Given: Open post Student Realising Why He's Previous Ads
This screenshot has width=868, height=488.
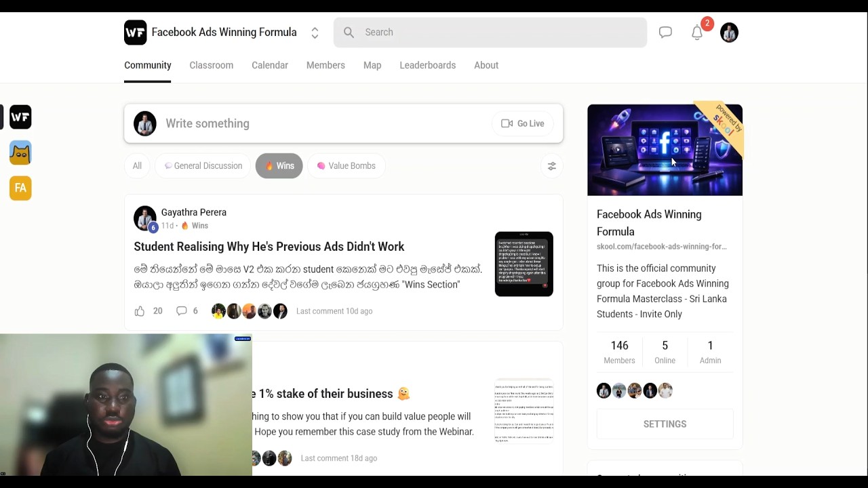Looking at the screenshot, I should pyautogui.click(x=269, y=247).
